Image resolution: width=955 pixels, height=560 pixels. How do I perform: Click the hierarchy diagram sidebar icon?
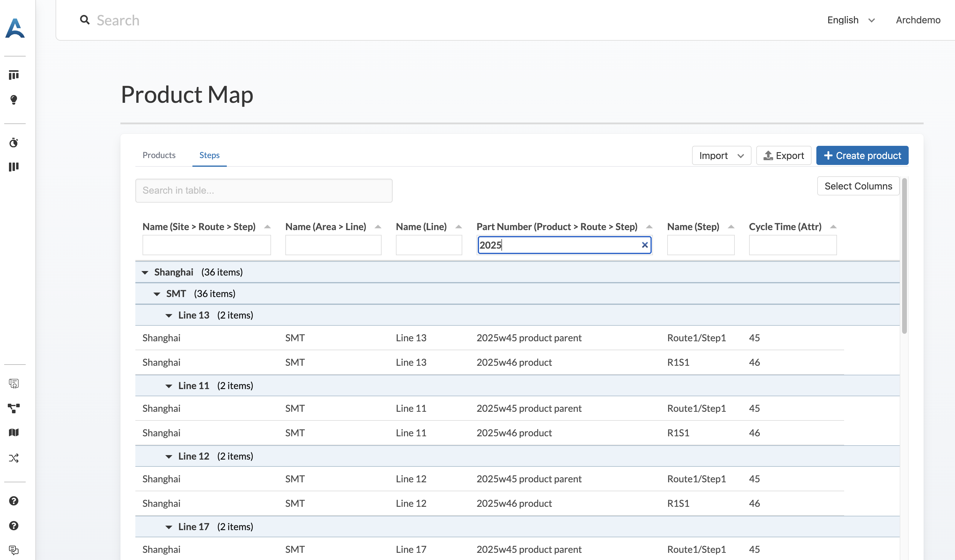point(14,408)
